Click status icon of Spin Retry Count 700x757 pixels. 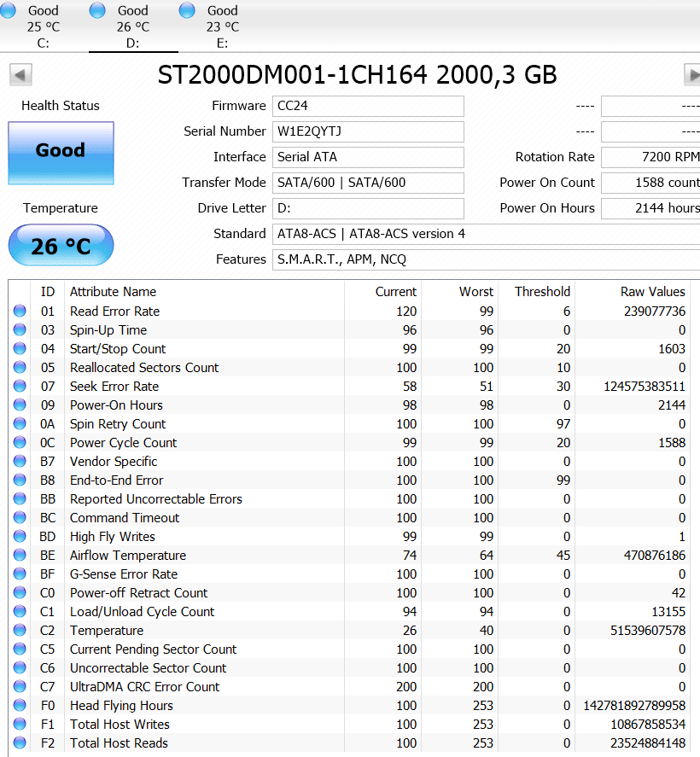coord(20,424)
